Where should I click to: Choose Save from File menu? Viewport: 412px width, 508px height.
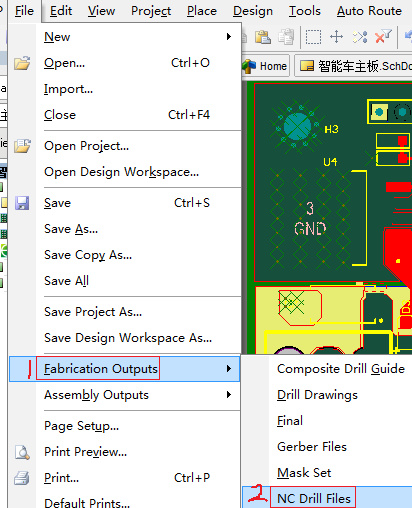(125, 203)
